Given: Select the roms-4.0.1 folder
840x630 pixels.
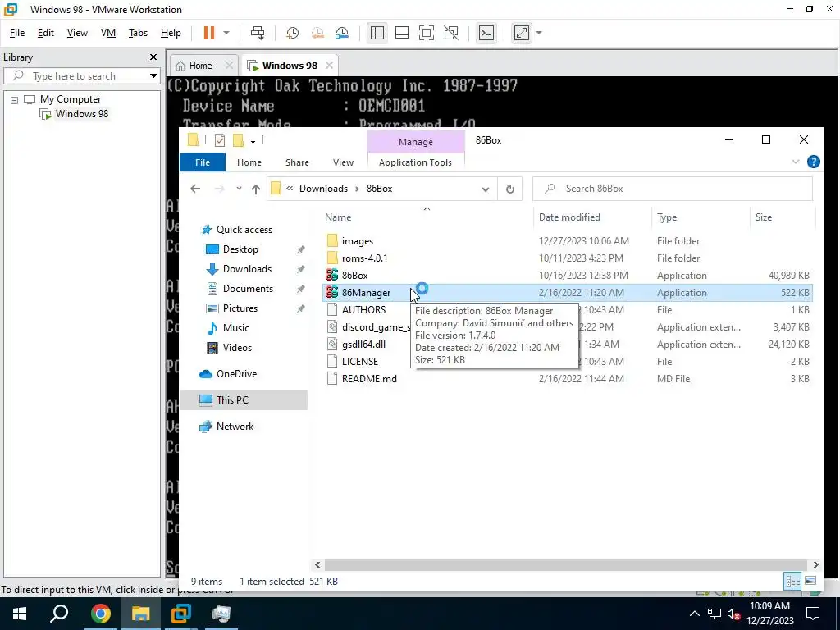Looking at the screenshot, I should pos(364,258).
